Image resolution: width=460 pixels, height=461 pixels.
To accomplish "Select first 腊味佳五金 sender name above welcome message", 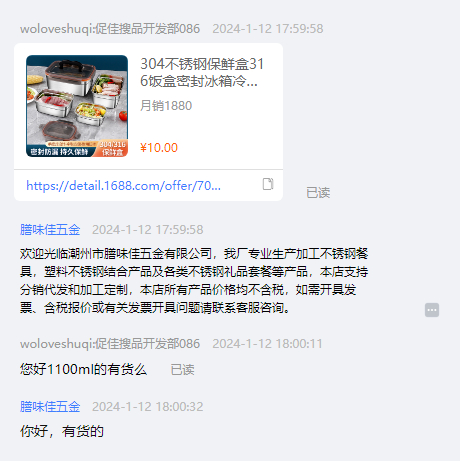I will (50, 230).
